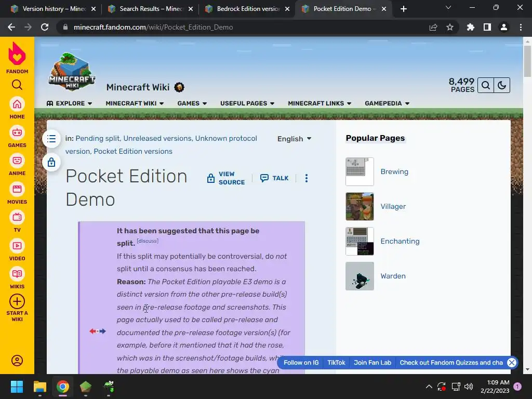Image resolution: width=532 pixels, height=399 pixels.
Task: Expand the Games nav menu
Action: click(192, 103)
